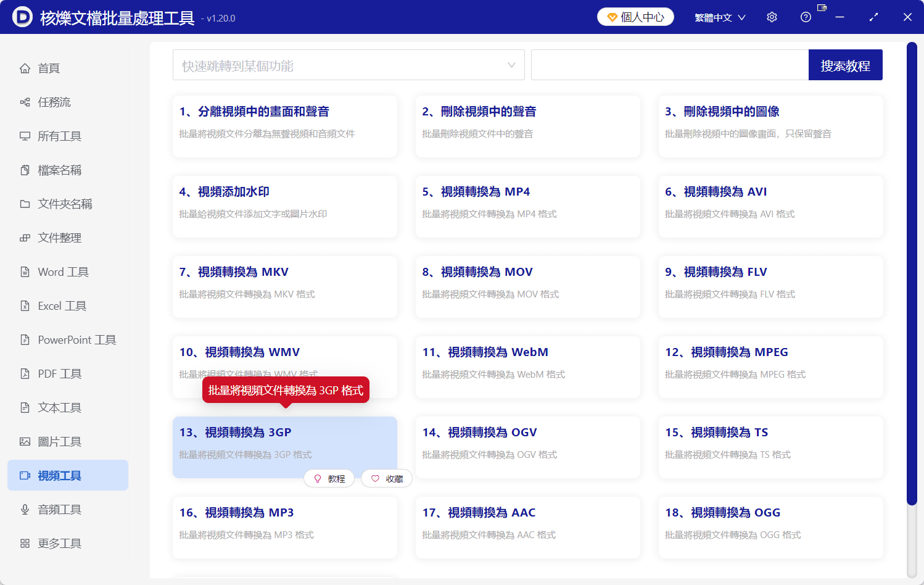Click the file icon beside 檔案名稱
The image size is (924, 585).
pyautogui.click(x=25, y=170)
